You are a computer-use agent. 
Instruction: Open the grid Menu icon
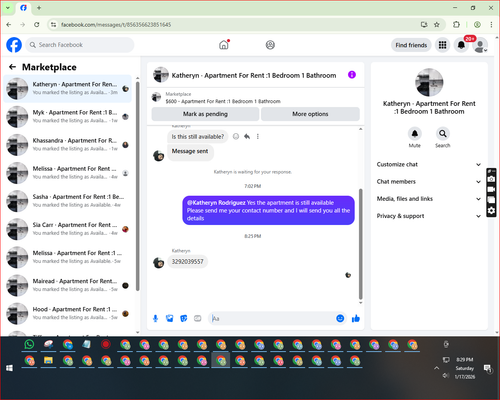coord(442,45)
